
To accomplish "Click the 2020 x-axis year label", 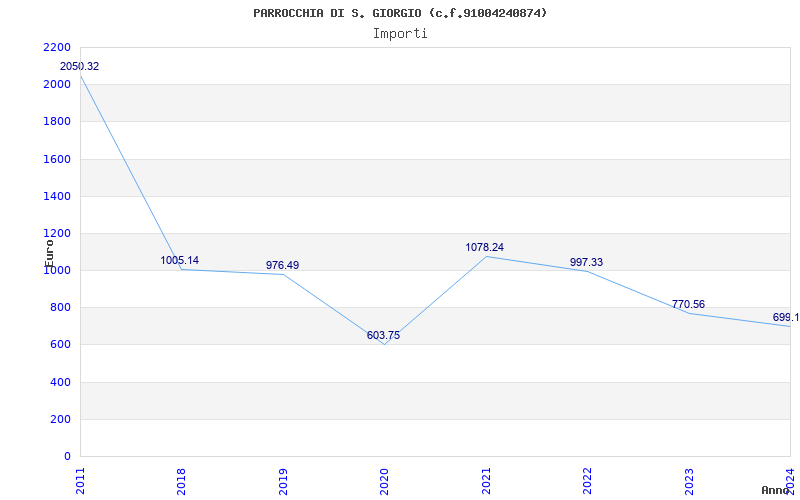I will pyautogui.click(x=384, y=481).
